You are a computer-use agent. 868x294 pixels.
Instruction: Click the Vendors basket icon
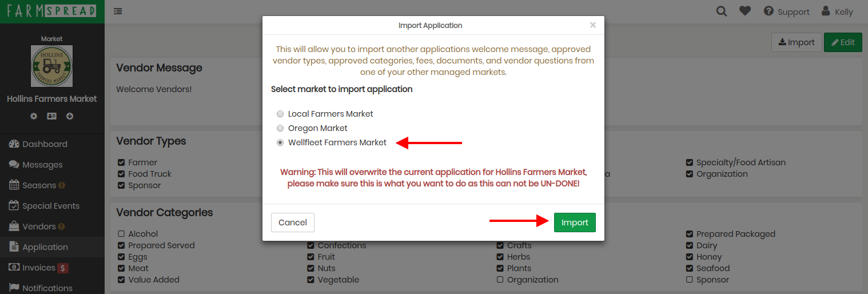tap(14, 227)
